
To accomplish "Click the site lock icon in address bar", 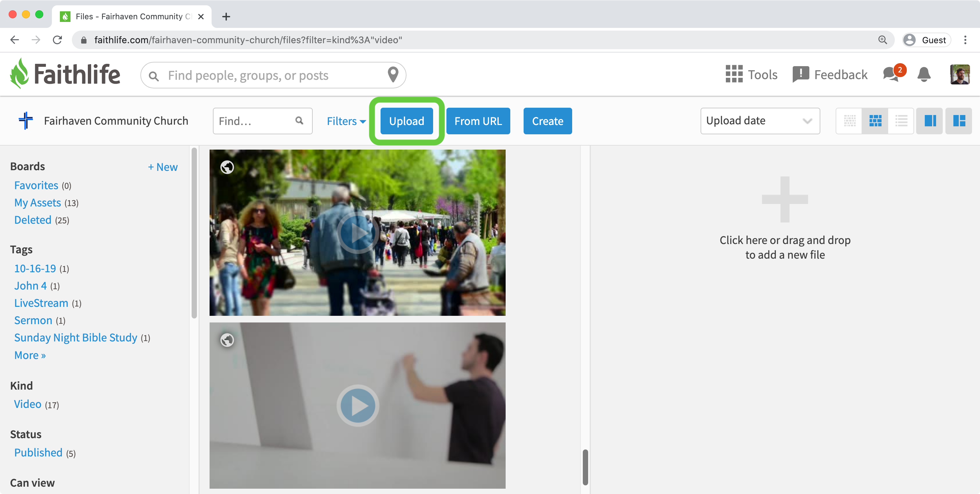I will coord(84,40).
